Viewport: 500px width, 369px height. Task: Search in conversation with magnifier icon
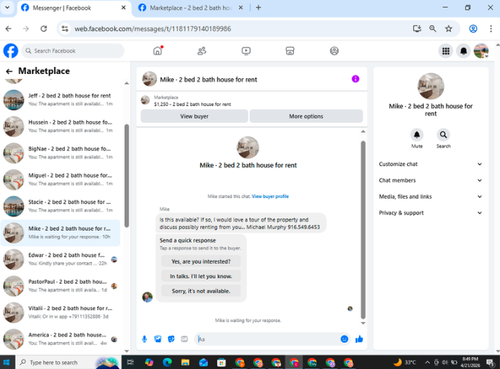coord(443,135)
